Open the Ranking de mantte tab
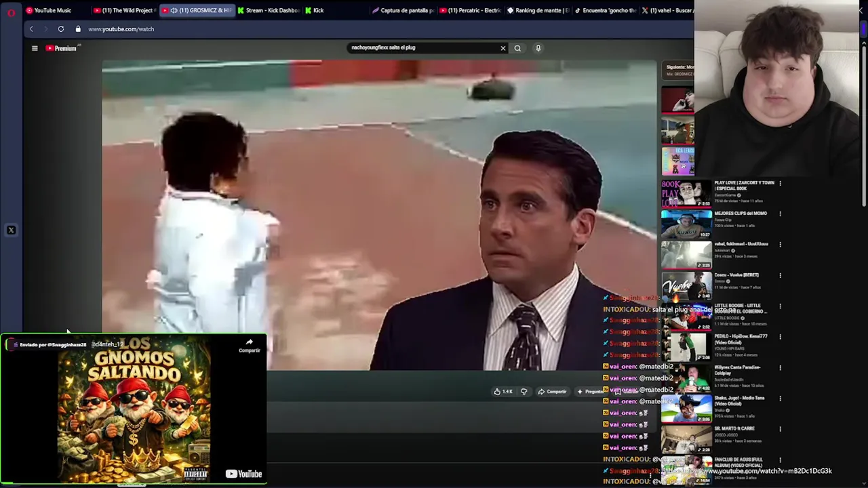 click(538, 10)
